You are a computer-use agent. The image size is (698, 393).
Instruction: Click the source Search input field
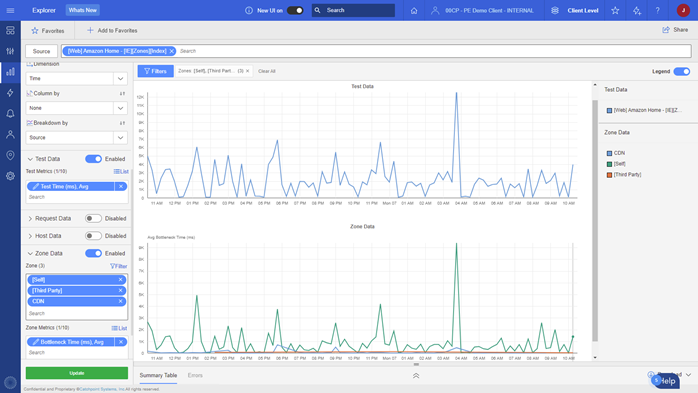[434, 51]
